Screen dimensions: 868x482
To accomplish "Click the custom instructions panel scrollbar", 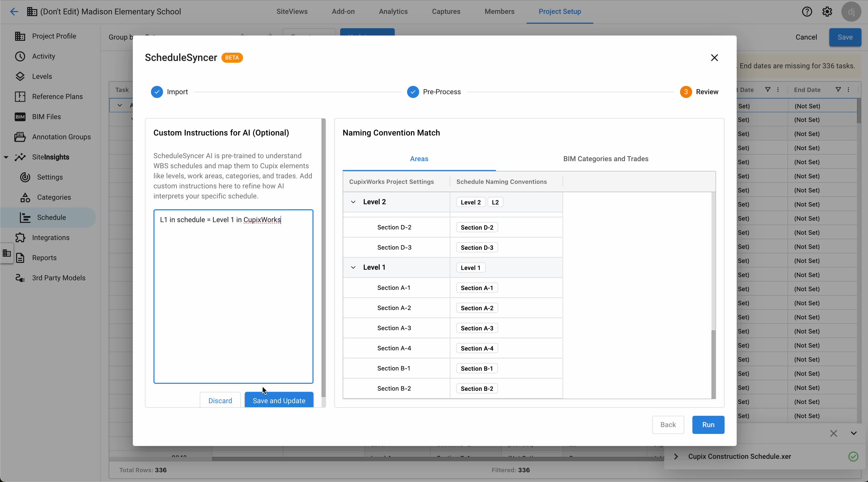I will point(324,258).
